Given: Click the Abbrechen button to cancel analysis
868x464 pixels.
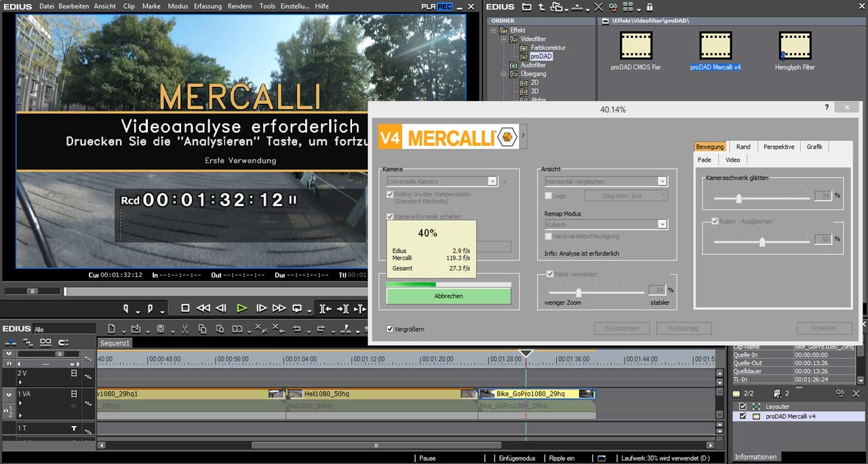Looking at the screenshot, I should (448, 296).
